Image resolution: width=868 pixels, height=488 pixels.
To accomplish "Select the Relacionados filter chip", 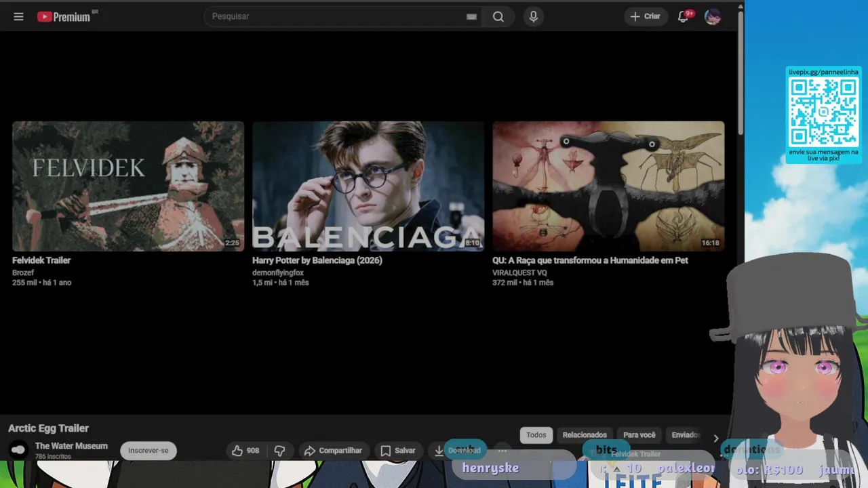I will 585,435.
